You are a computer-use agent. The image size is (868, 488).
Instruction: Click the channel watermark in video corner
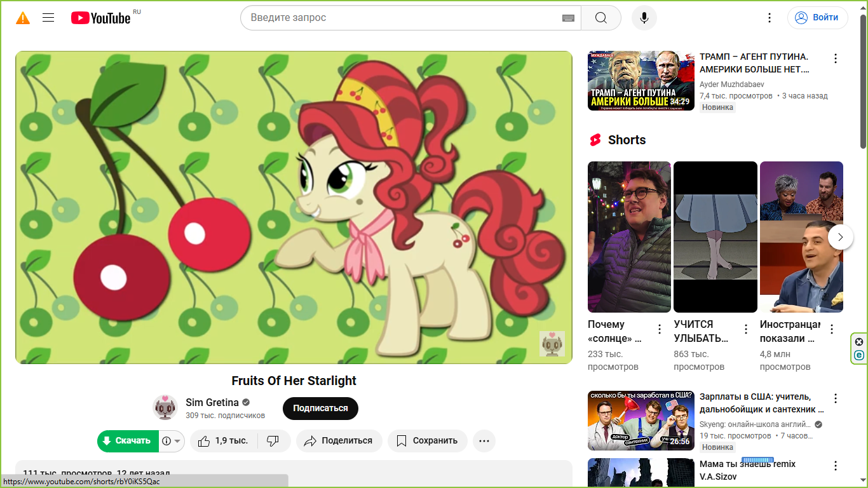click(x=552, y=344)
